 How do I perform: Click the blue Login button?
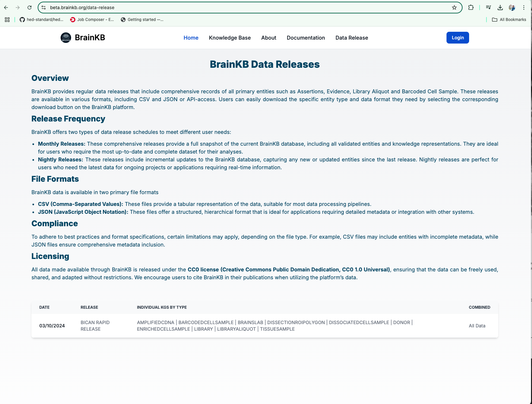[x=458, y=38]
